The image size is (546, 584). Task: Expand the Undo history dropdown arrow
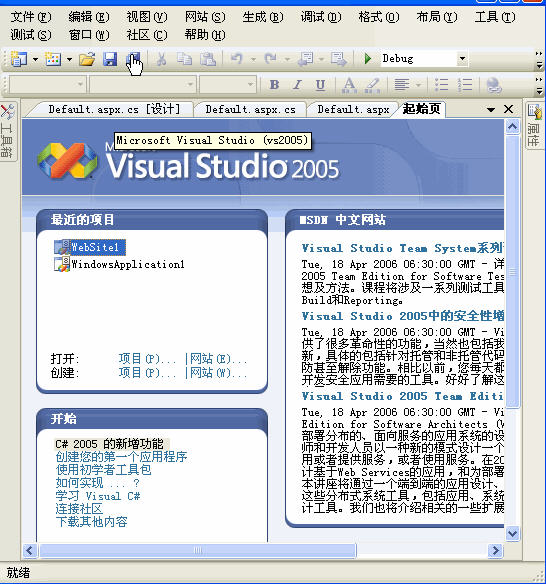tap(253, 59)
